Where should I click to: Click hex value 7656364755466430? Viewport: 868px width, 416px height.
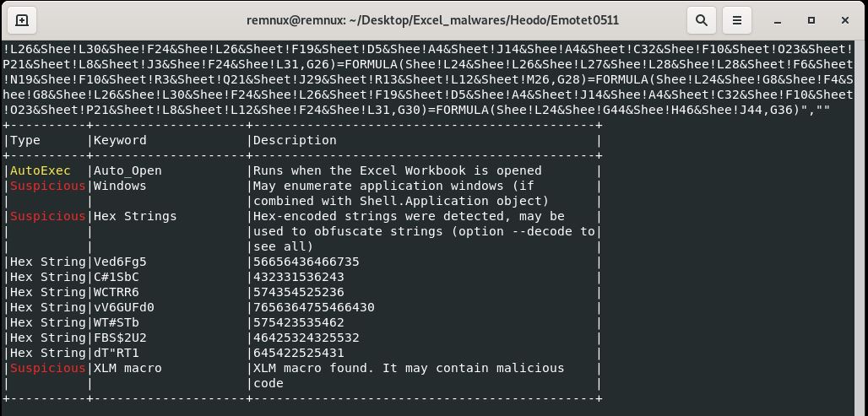click(313, 307)
